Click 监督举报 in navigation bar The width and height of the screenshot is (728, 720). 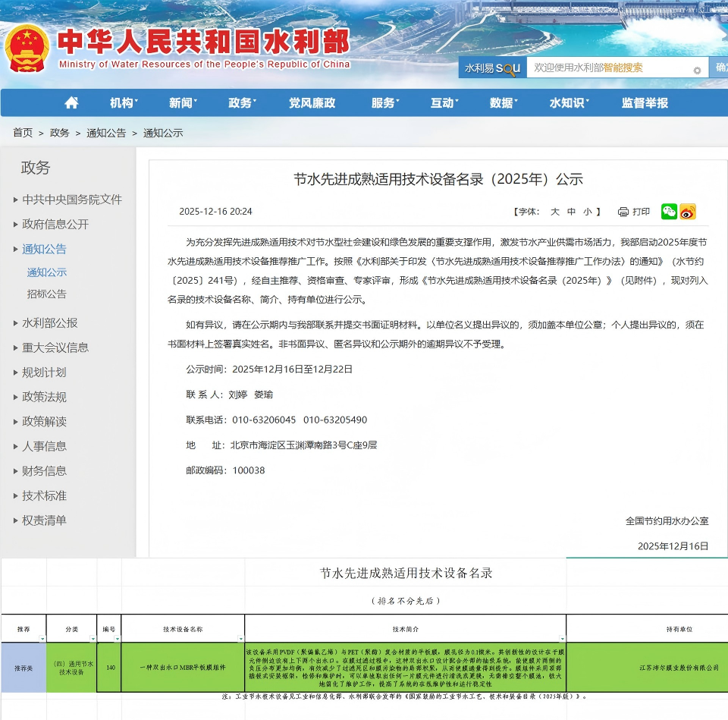pos(645,103)
